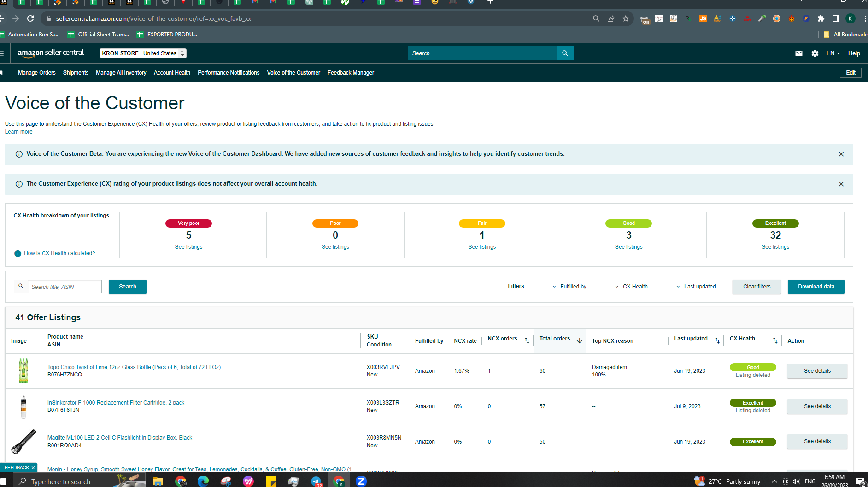See details for InSinkerator listing
The height and width of the screenshot is (487, 868).
click(x=817, y=406)
